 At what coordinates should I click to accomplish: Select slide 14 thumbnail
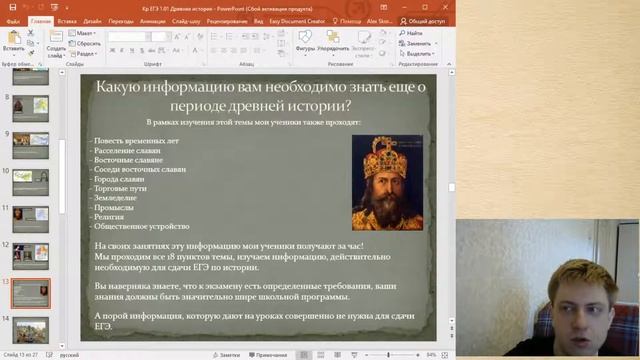31,330
